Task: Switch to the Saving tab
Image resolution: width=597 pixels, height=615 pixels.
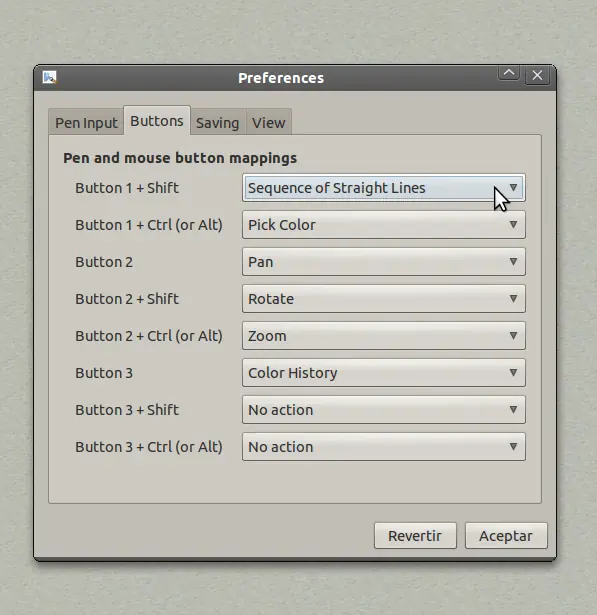Action: point(218,123)
